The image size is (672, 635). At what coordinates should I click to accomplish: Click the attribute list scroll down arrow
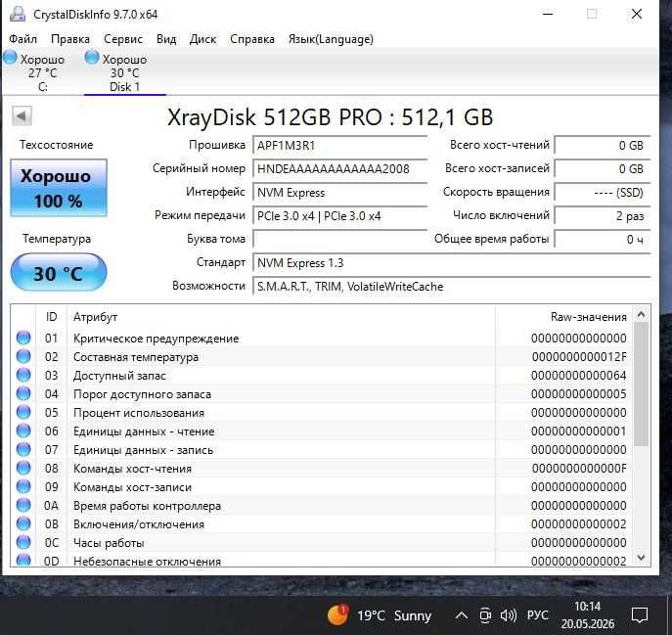click(641, 558)
